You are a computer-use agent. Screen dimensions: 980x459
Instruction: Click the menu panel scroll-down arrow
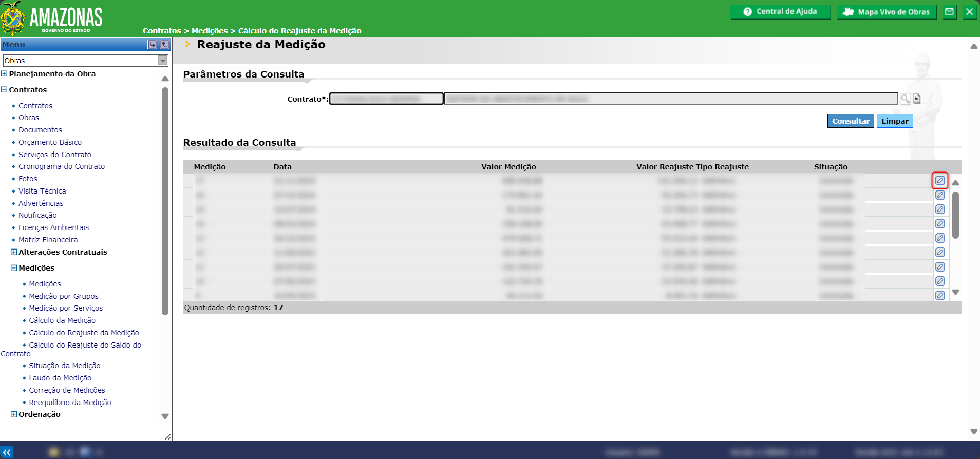coord(165,416)
